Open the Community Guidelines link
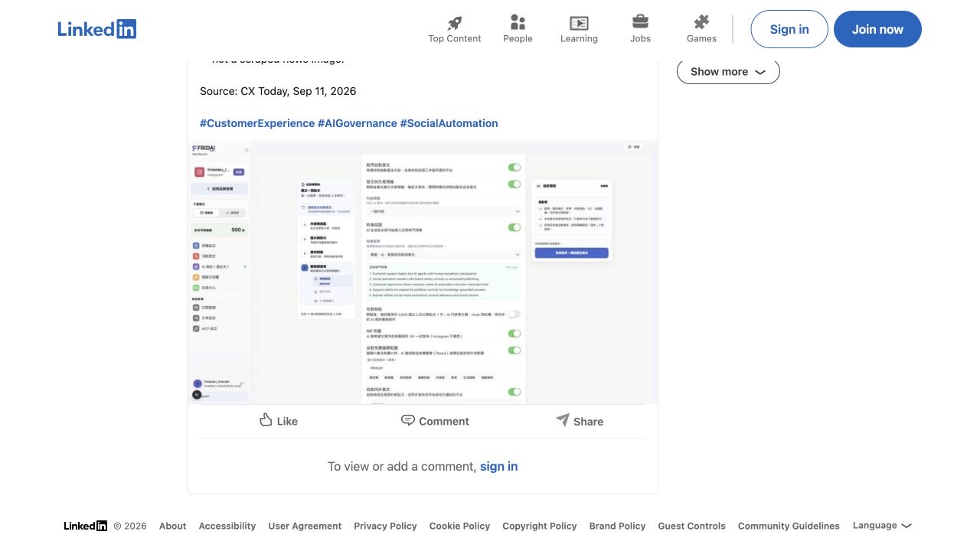Viewport: 980px width, 551px height. (789, 526)
